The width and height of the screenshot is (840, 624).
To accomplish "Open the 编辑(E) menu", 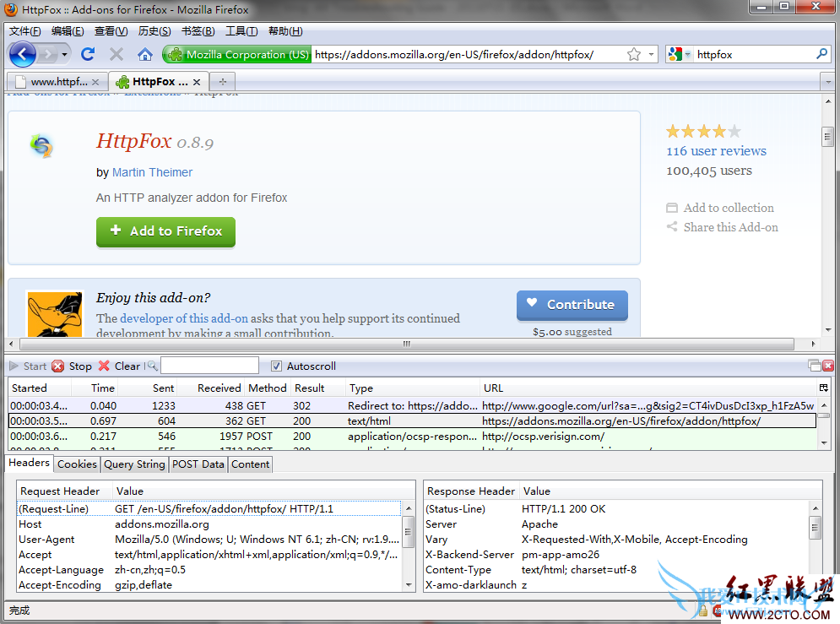I will click(x=68, y=31).
